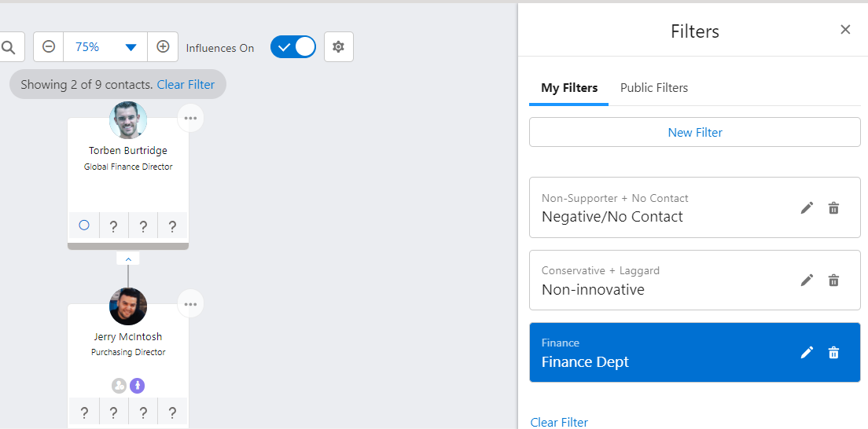Open Jerry McIntosh's more options menu
This screenshot has height=429, width=868.
(190, 304)
